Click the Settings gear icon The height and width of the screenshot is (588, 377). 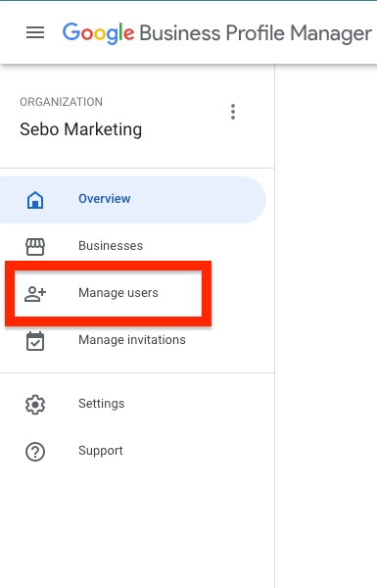coord(35,404)
